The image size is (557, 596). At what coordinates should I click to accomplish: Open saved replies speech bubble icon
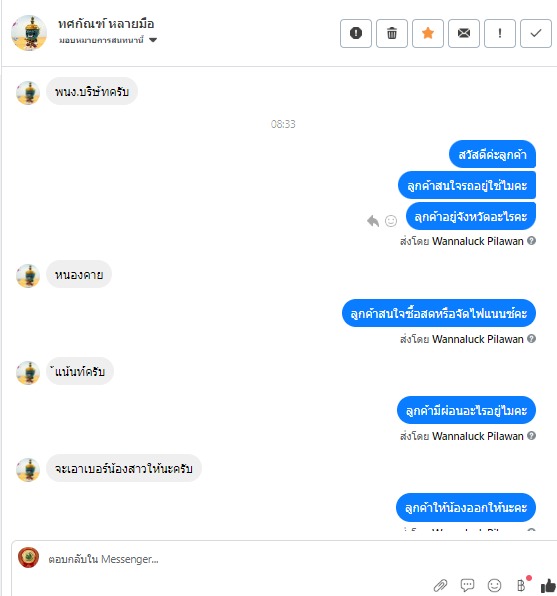467,585
